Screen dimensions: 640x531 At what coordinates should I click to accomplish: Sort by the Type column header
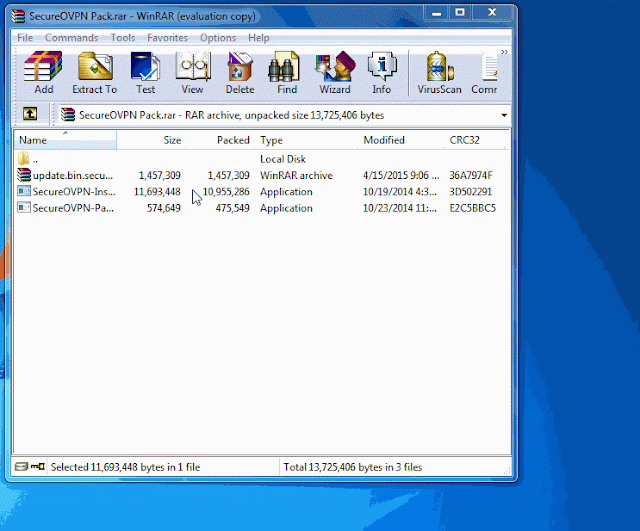(x=306, y=140)
